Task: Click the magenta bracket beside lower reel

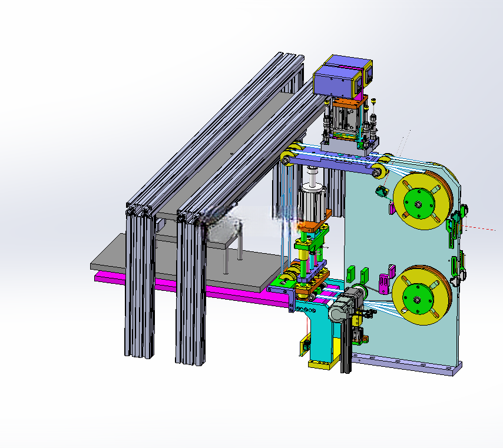Action: click(x=383, y=284)
